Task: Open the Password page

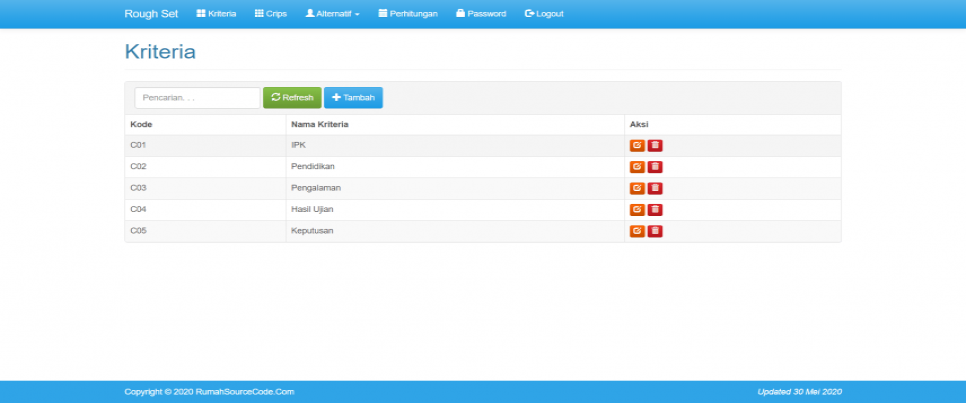Action: pyautogui.click(x=481, y=14)
